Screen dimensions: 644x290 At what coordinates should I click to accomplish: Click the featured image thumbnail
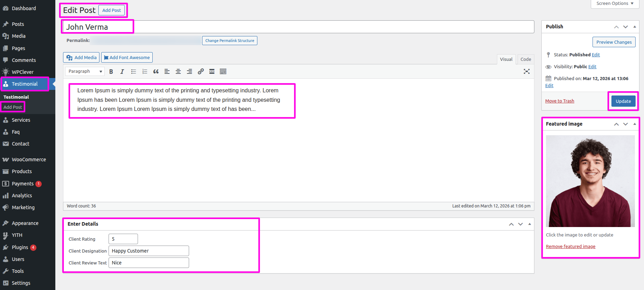click(x=590, y=181)
